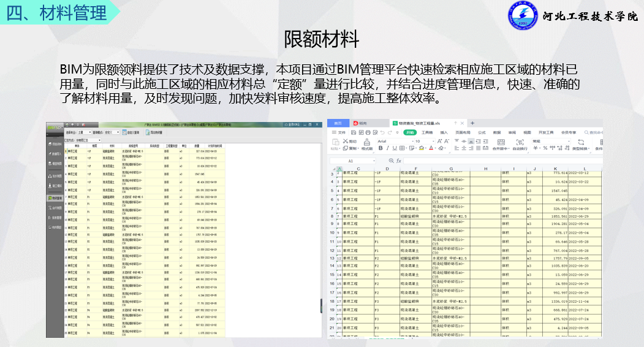
Task: Click the increase font size icon
Action: 439,141
